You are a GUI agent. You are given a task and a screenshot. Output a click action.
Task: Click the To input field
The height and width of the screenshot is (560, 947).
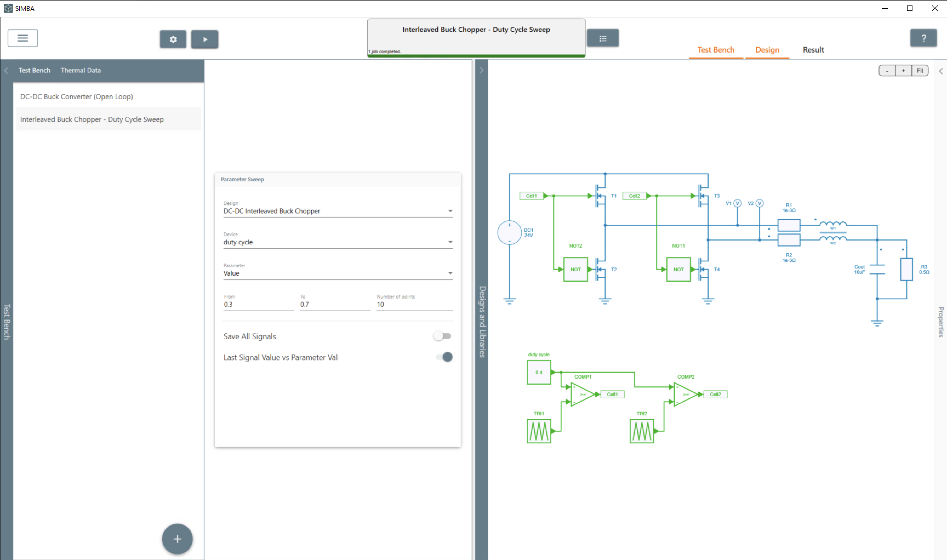[x=335, y=304]
